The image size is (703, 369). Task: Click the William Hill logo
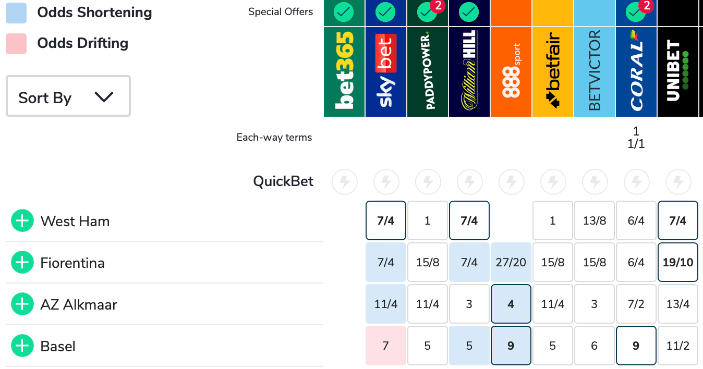(469, 72)
